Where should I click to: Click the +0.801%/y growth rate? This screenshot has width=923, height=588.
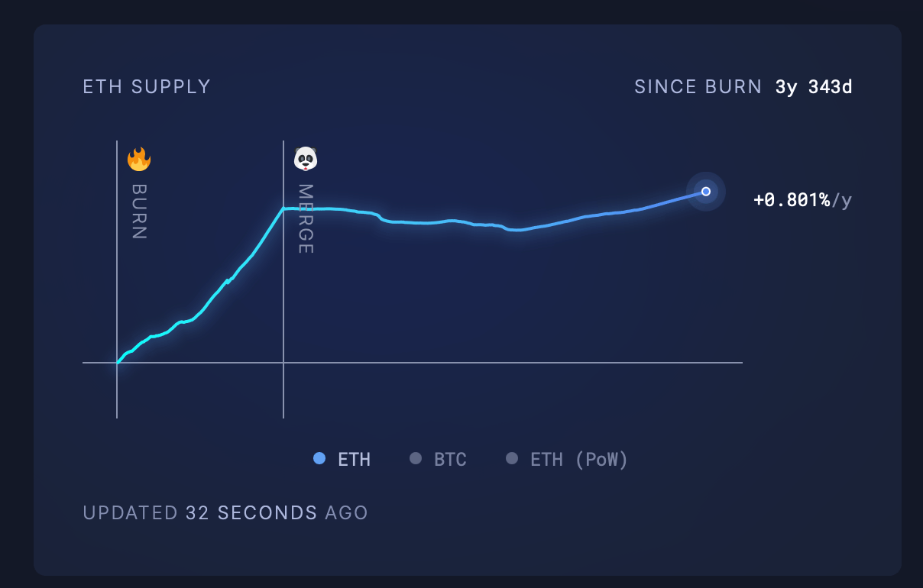pyautogui.click(x=802, y=200)
